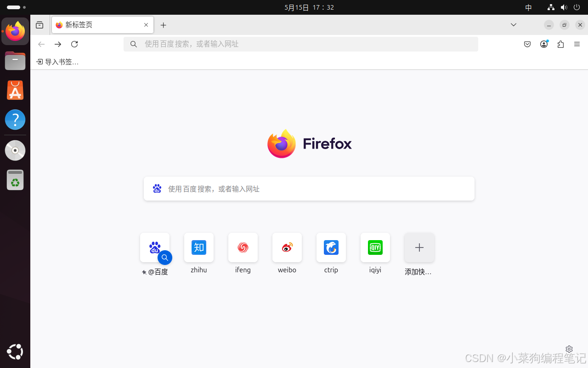Click the Baidu paw icon in search box
This screenshot has height=368, width=588.
click(157, 189)
